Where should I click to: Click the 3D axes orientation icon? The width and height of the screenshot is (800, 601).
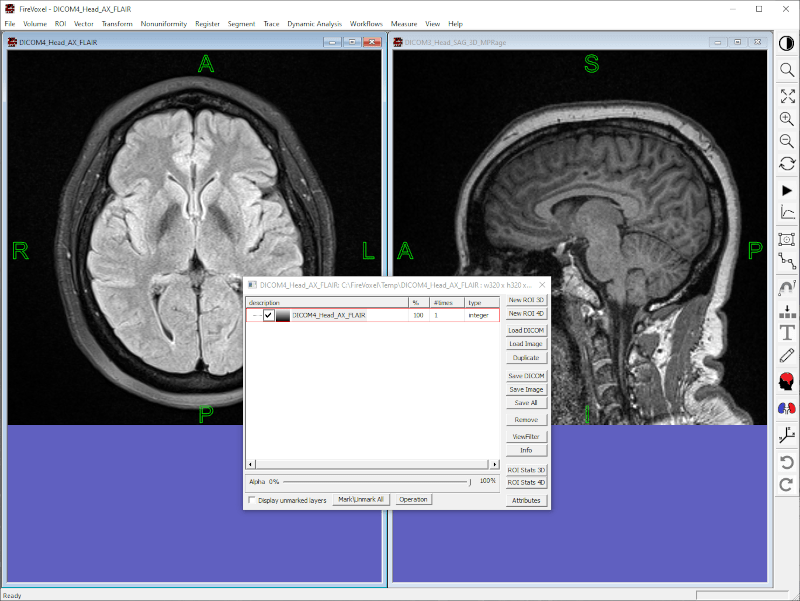(787, 435)
